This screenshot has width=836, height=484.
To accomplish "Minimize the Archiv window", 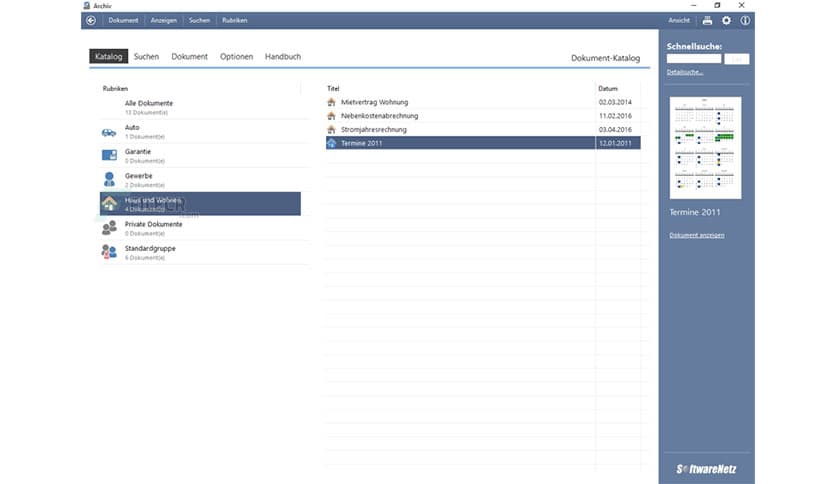I will pyautogui.click(x=693, y=5).
